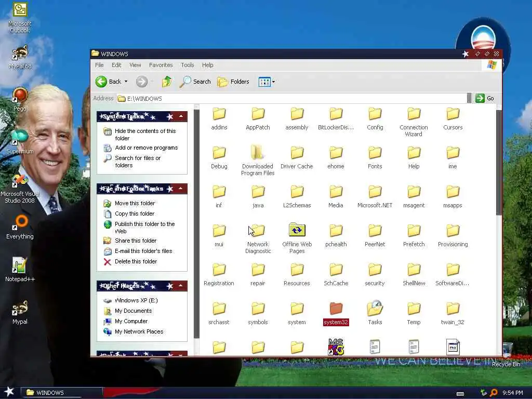Open the Favorites menu

click(x=161, y=65)
